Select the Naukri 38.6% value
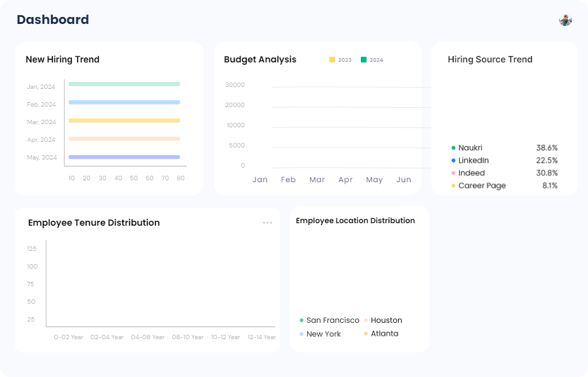 pos(546,148)
